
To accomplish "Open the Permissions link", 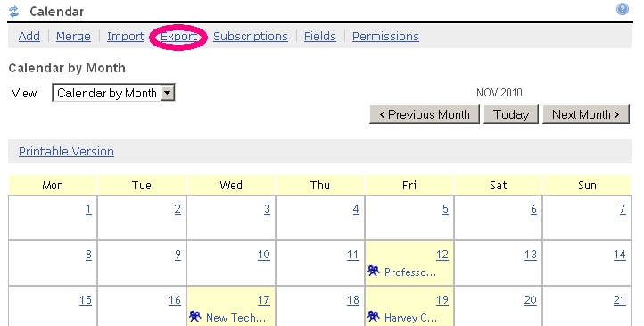I will 385,37.
